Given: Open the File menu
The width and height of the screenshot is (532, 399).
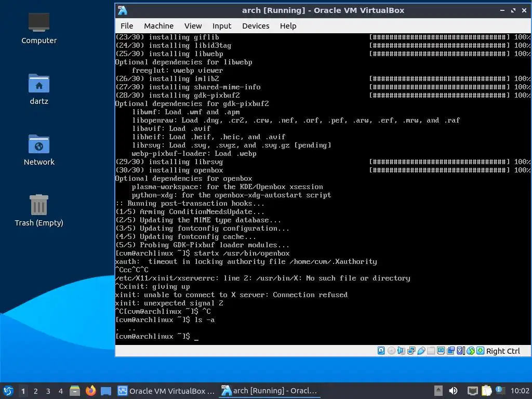Looking at the screenshot, I should 127,26.
